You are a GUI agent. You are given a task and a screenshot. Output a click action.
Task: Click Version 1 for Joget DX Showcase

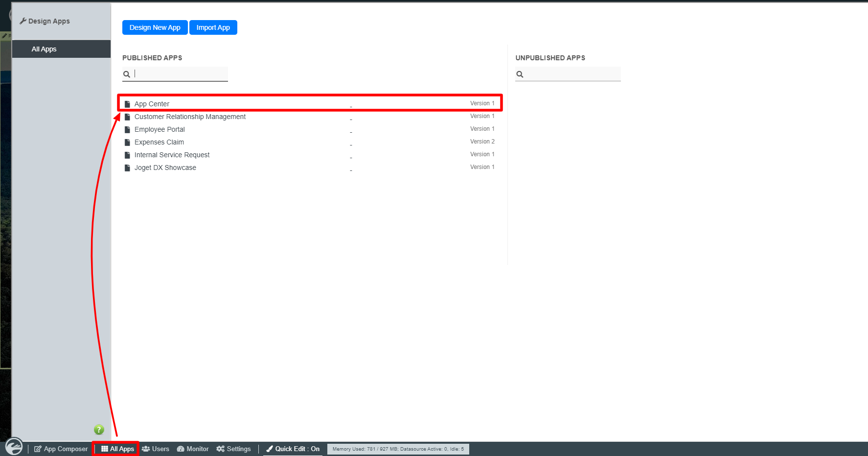[x=482, y=167]
